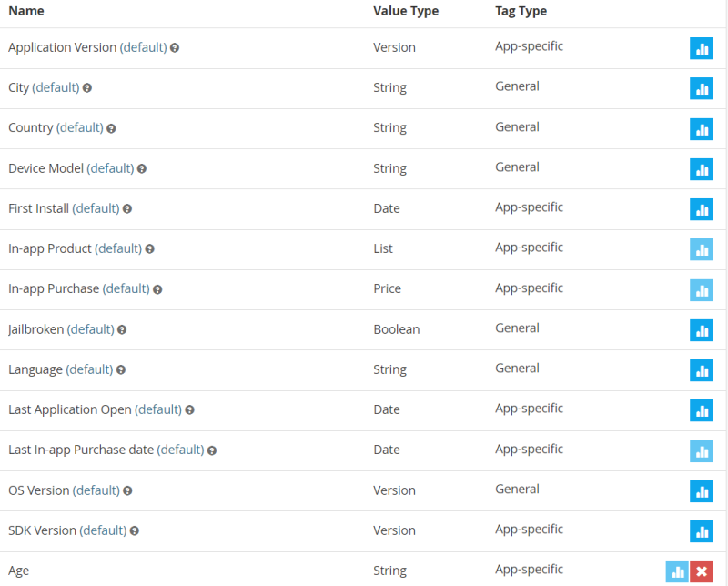
Task: Click the Tag Type column header
Action: pyautogui.click(x=521, y=11)
